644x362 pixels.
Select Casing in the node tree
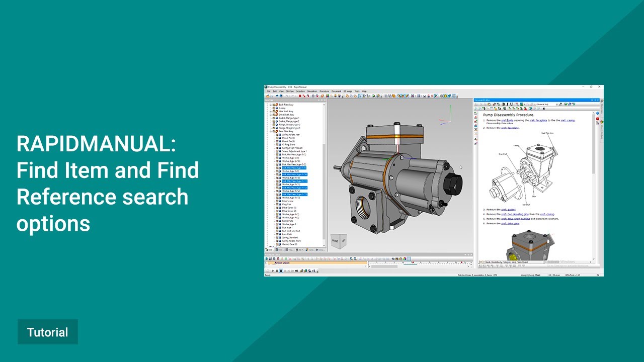282,108
